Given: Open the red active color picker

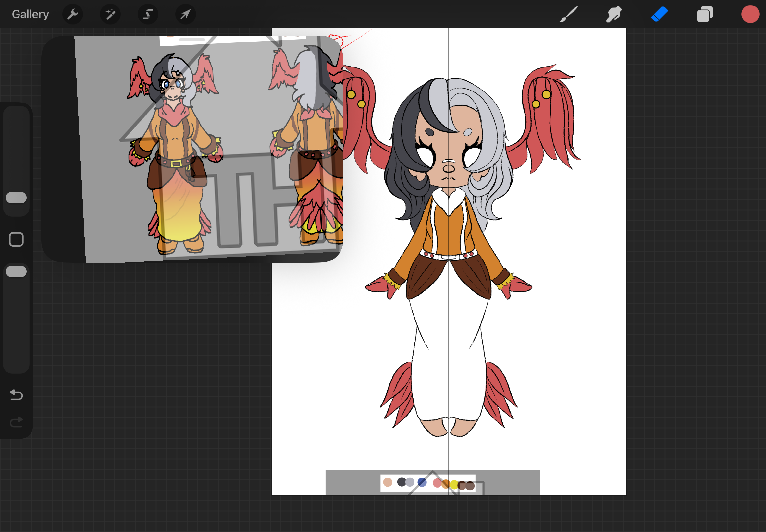Looking at the screenshot, I should [750, 14].
